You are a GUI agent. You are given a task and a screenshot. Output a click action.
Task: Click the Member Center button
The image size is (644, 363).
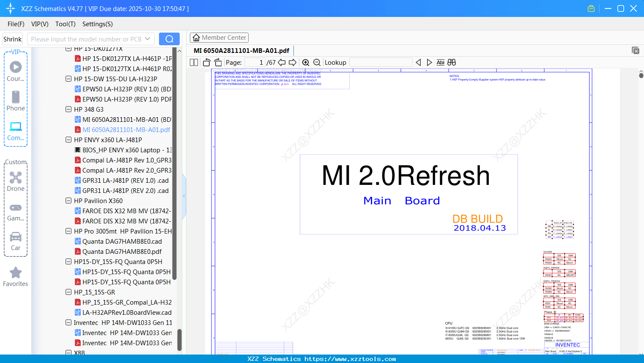point(219,38)
